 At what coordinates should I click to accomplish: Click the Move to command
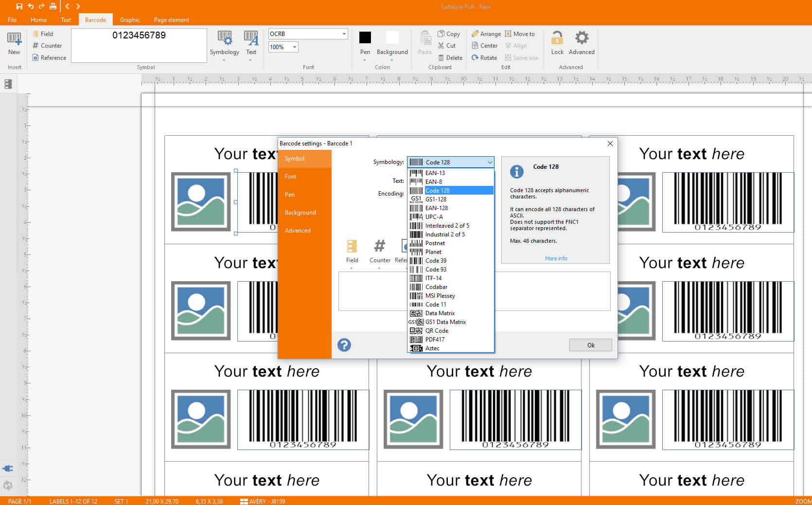point(519,34)
